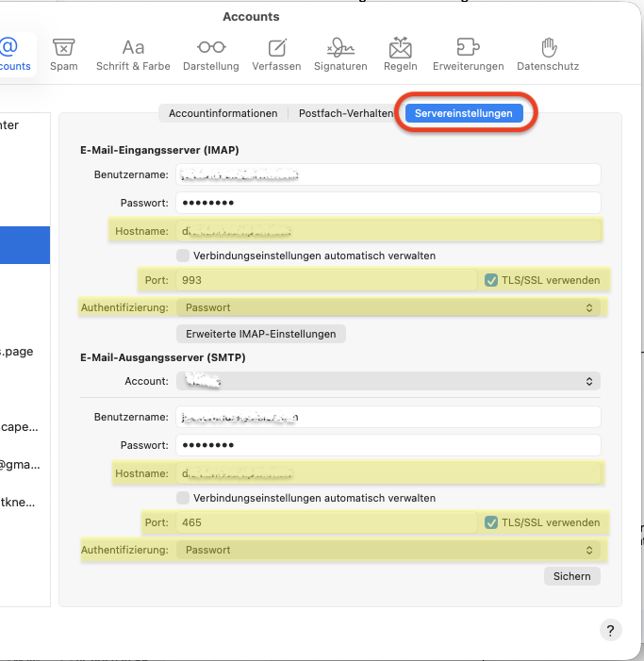Click the Sichern save button
Screen dimensions: 644x661
[572, 576]
